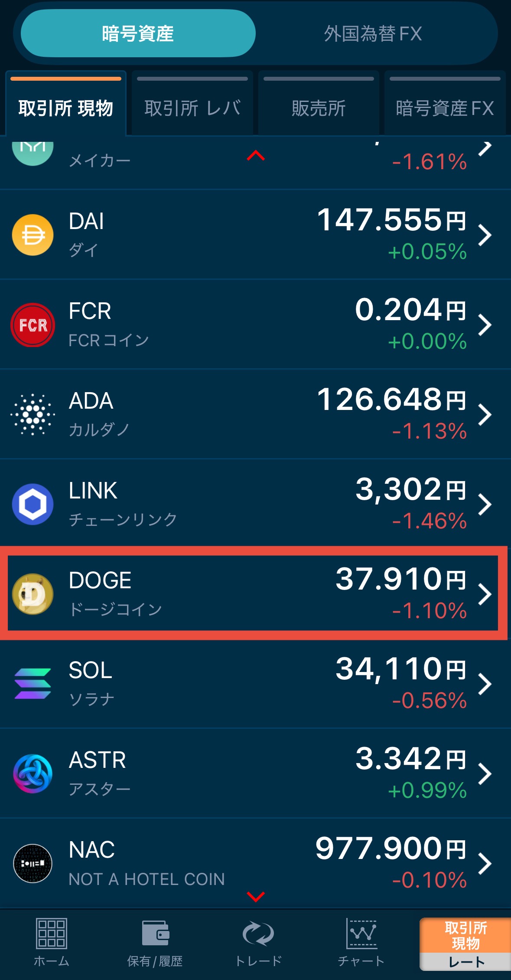This screenshot has width=511, height=980.
Task: Open the チャート chart icon
Action: point(361,934)
